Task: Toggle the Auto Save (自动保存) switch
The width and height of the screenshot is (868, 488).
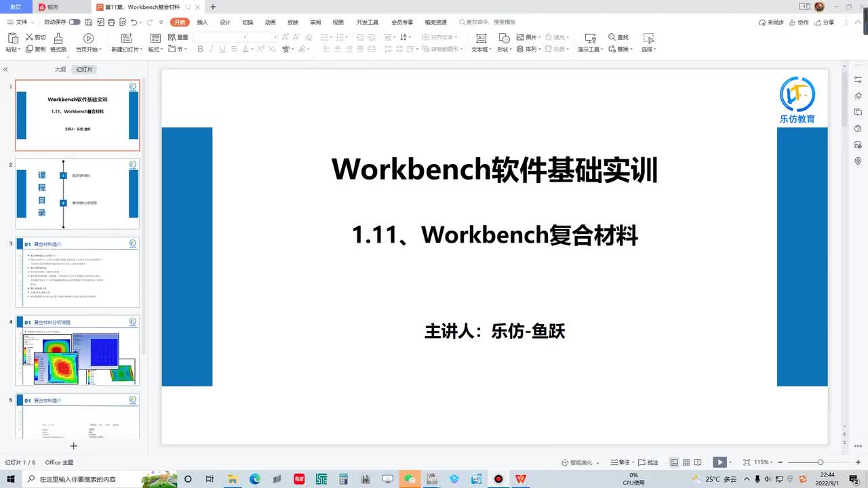Action: [x=75, y=22]
